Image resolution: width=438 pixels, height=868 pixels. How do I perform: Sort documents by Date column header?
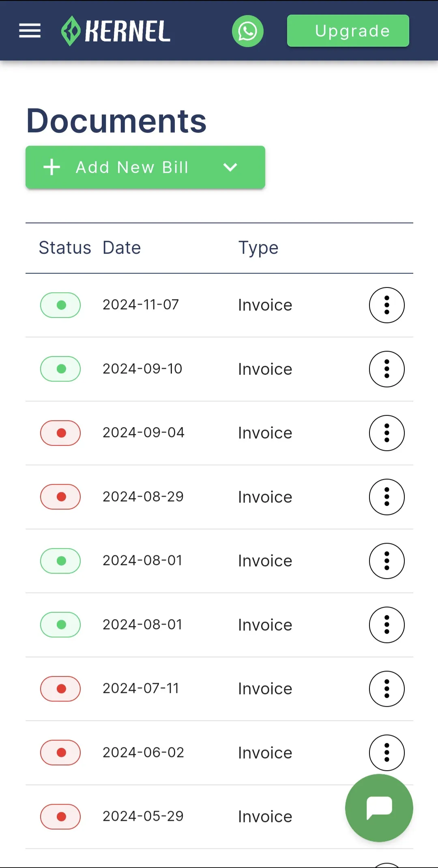pyautogui.click(x=122, y=248)
